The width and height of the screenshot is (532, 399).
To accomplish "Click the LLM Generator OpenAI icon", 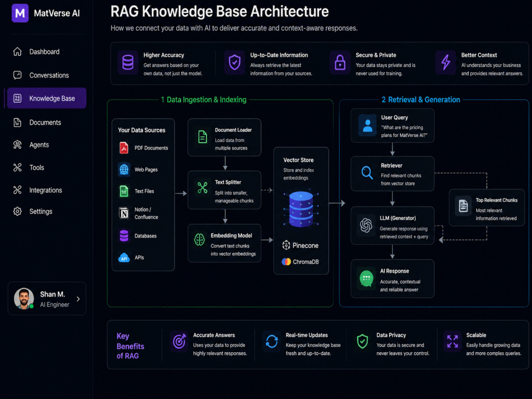I will (366, 225).
